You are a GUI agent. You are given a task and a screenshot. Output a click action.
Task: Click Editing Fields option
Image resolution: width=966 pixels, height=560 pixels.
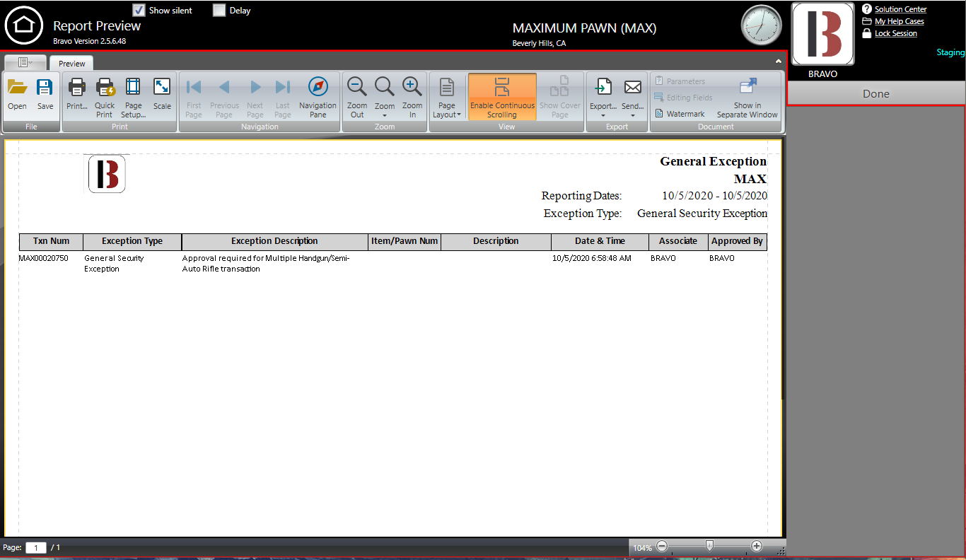point(683,98)
